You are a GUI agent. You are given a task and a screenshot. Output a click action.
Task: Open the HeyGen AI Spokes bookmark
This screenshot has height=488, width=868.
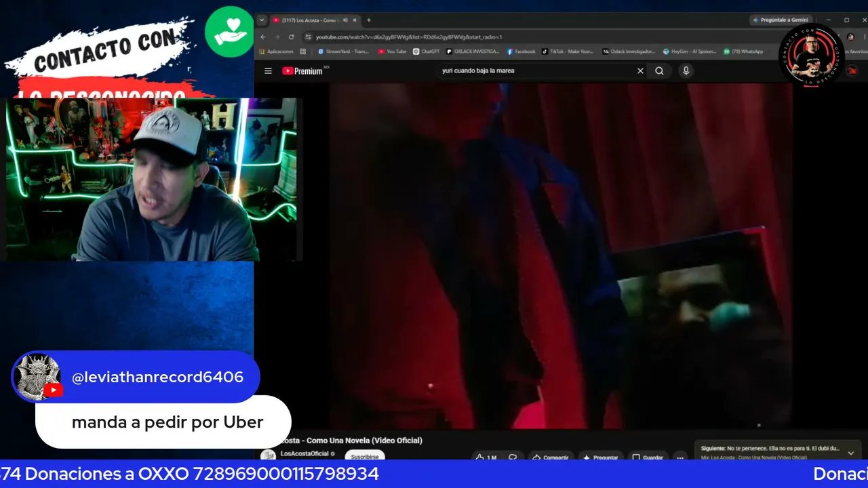690,52
